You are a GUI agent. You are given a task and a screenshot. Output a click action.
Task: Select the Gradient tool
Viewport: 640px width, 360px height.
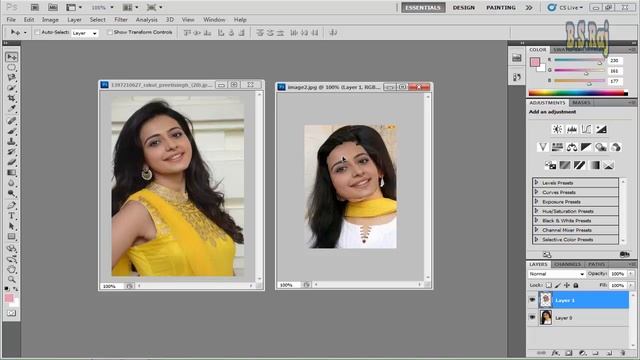(x=11, y=173)
